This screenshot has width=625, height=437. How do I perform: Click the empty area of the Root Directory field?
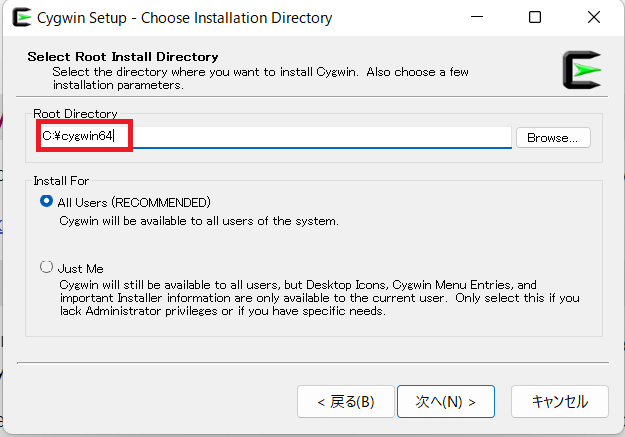[x=321, y=137]
